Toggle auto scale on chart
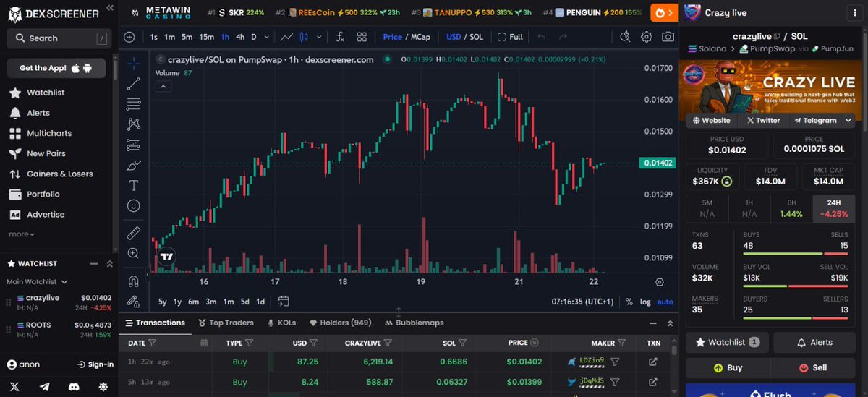 665,302
